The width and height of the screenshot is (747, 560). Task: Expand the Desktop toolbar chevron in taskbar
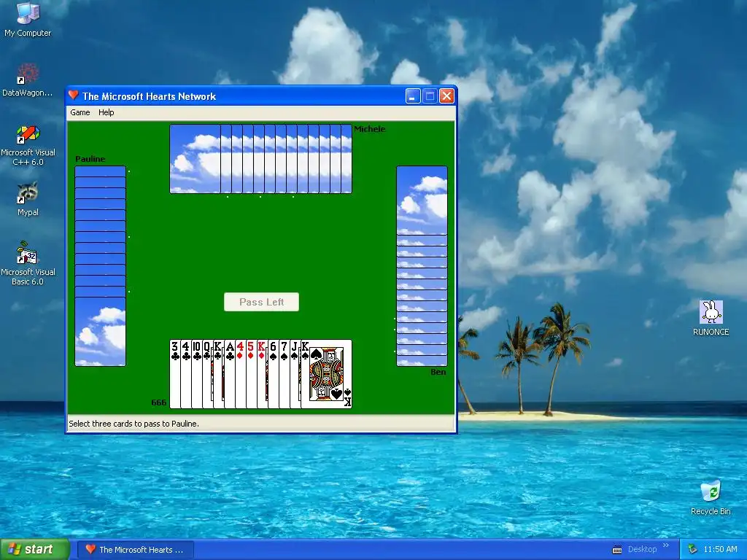(x=665, y=545)
